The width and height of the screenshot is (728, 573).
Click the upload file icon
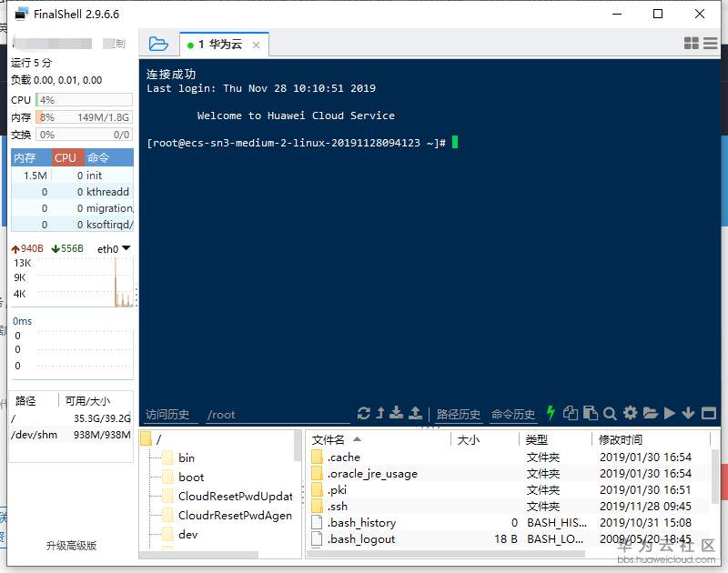[415, 413]
